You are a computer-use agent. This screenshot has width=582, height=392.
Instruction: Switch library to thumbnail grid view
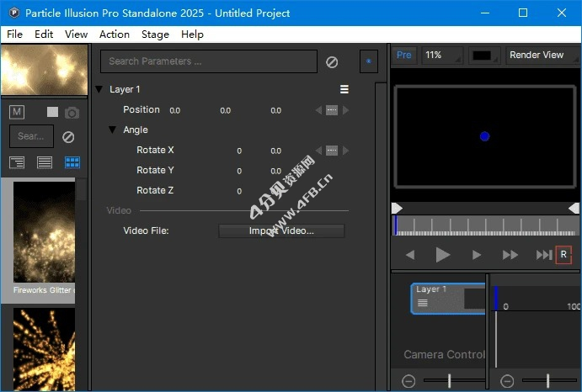72,162
